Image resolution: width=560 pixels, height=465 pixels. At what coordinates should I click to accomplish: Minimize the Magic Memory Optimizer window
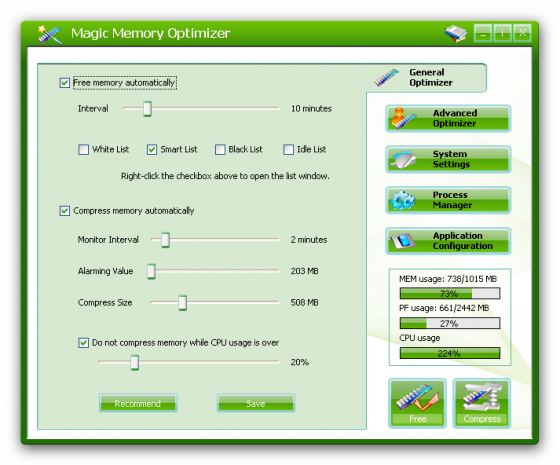click(x=483, y=33)
